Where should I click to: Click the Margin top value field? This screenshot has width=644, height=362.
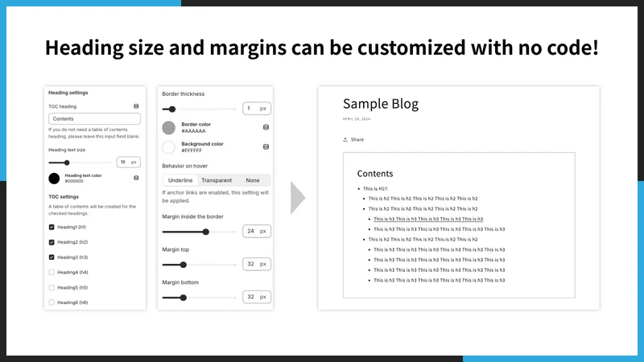point(257,264)
